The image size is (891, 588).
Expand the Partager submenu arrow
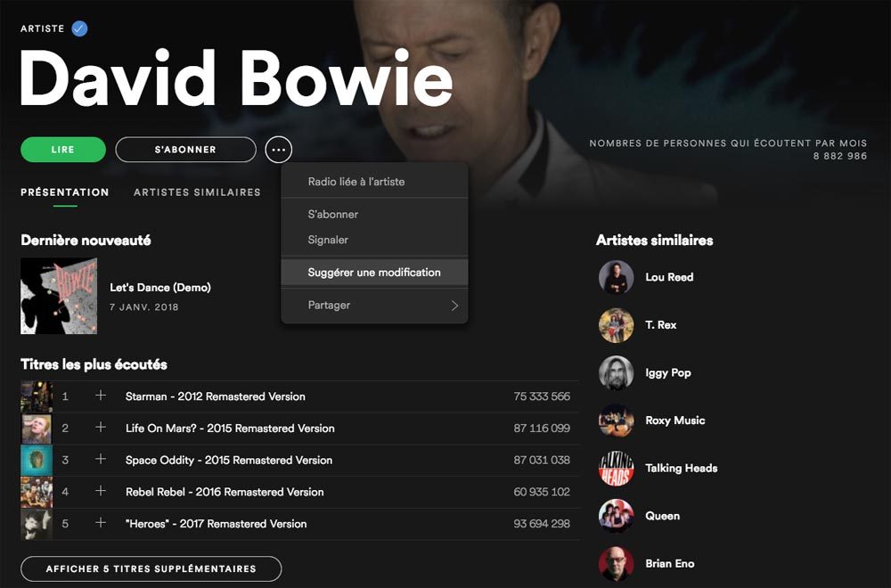[454, 306]
